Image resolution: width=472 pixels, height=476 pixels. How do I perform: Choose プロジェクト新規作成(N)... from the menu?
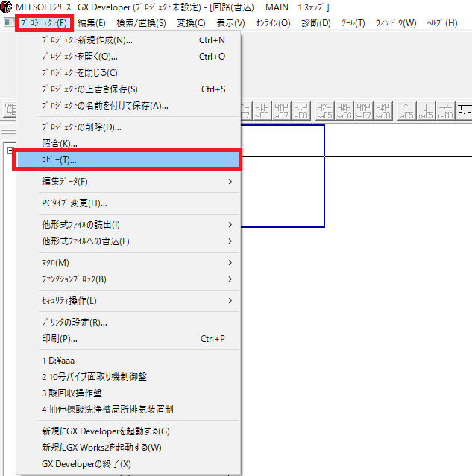pyautogui.click(x=128, y=40)
